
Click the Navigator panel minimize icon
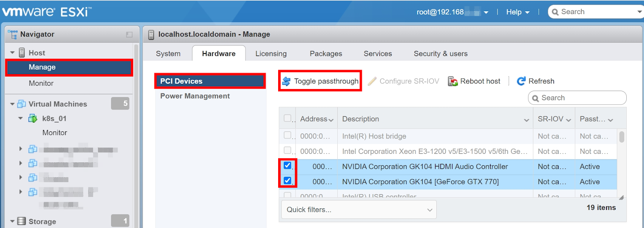coord(129,35)
